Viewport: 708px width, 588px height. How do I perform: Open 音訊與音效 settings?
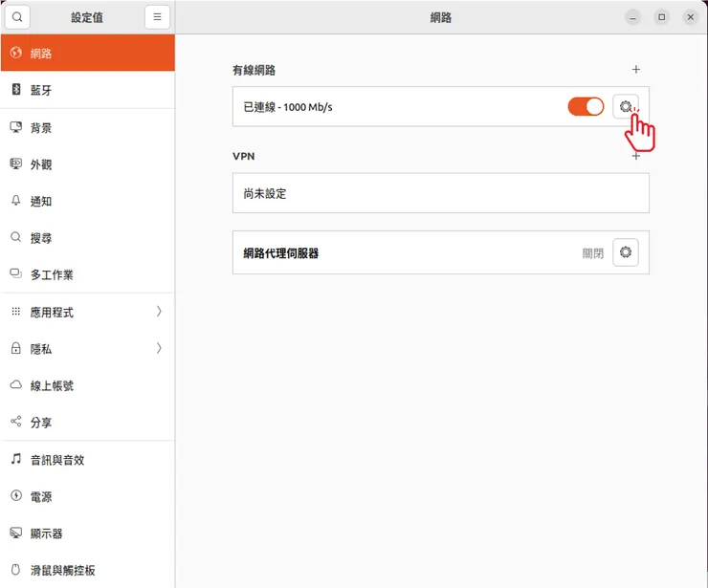[88, 460]
